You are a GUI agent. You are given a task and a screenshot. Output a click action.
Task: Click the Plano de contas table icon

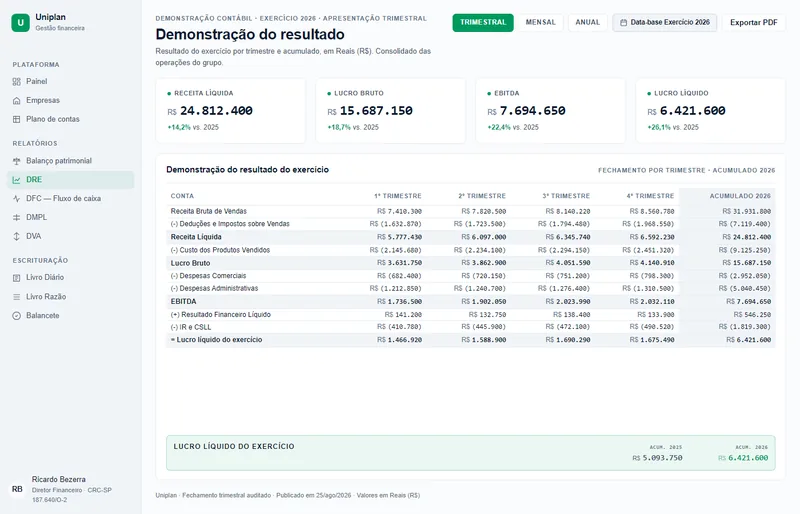pyautogui.click(x=17, y=119)
